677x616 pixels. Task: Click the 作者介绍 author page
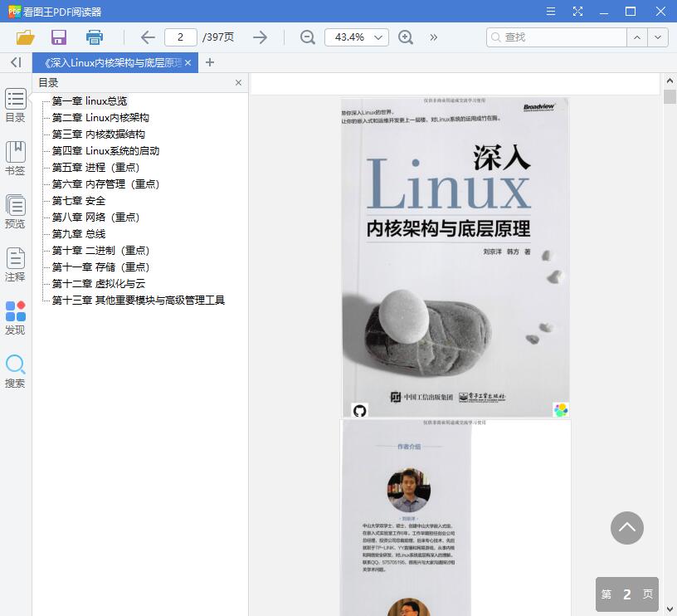[455, 517]
